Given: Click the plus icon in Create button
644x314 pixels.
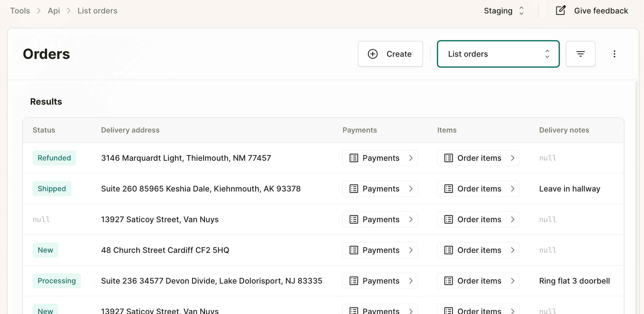Looking at the screenshot, I should click(x=373, y=54).
